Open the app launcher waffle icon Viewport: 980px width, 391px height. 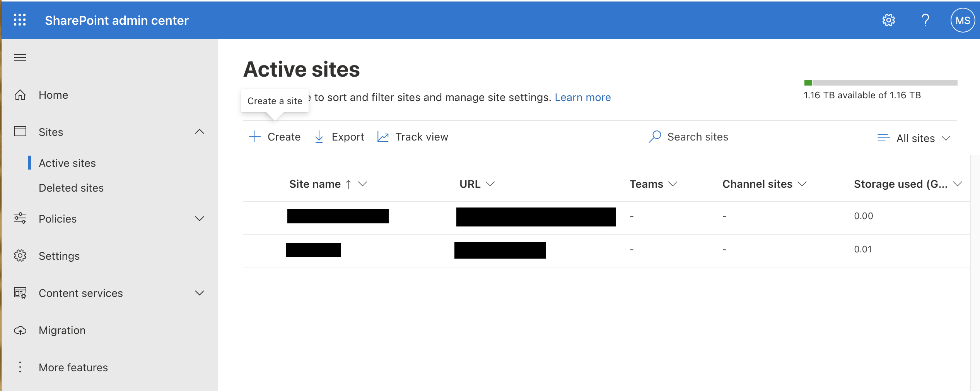pos(20,20)
